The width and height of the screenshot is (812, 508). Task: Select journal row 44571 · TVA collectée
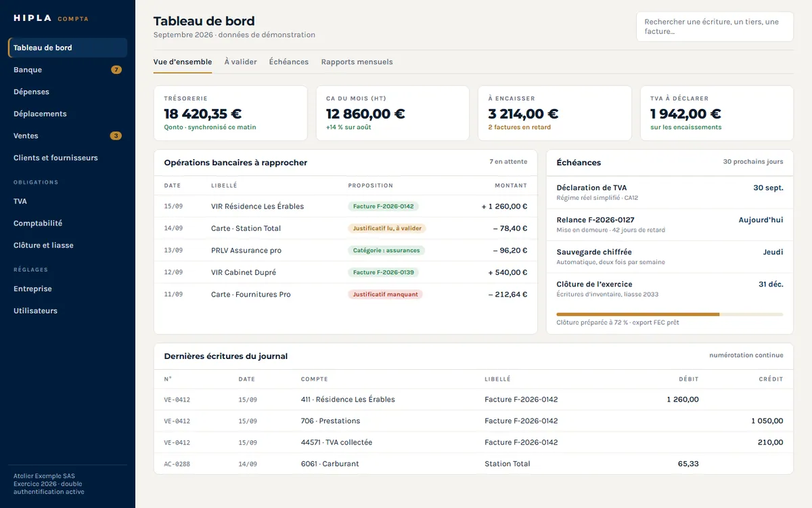pos(474,442)
